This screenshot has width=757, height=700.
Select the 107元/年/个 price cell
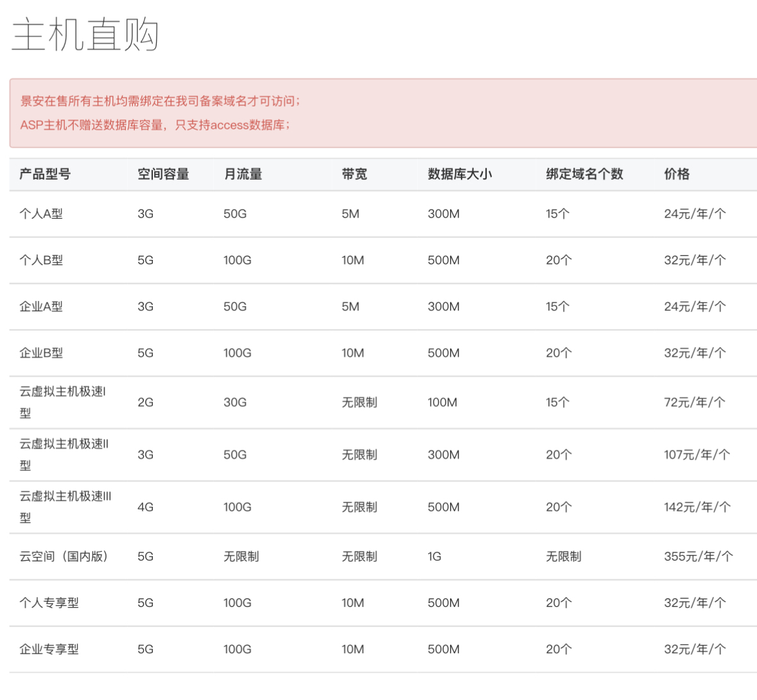697,454
